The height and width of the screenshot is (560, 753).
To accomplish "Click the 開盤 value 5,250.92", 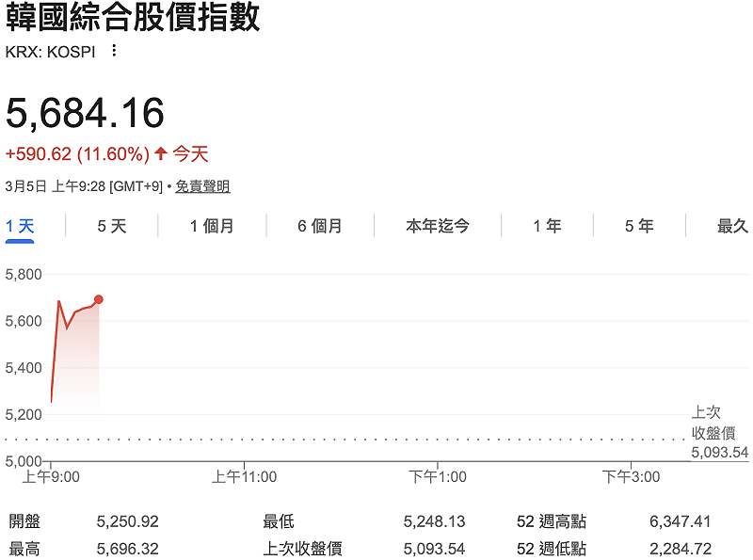I will 127,520.
